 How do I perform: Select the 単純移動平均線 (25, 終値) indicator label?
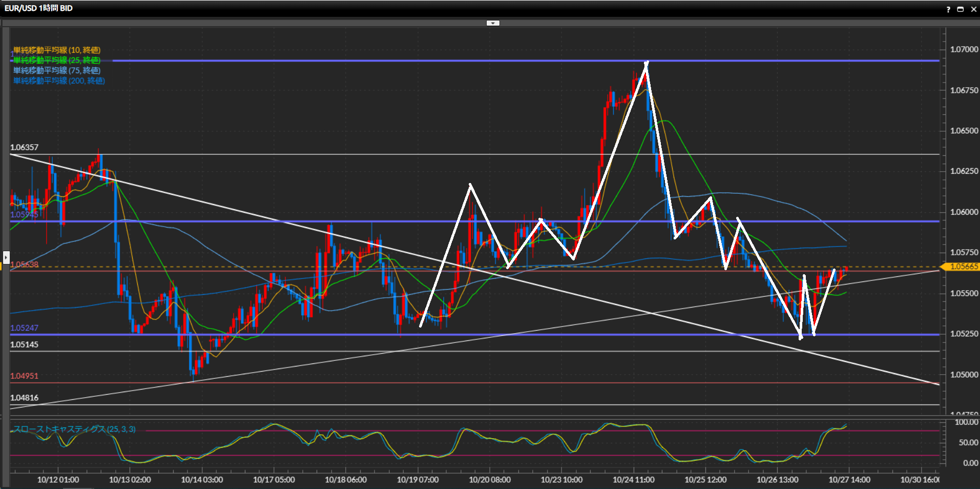(57, 60)
